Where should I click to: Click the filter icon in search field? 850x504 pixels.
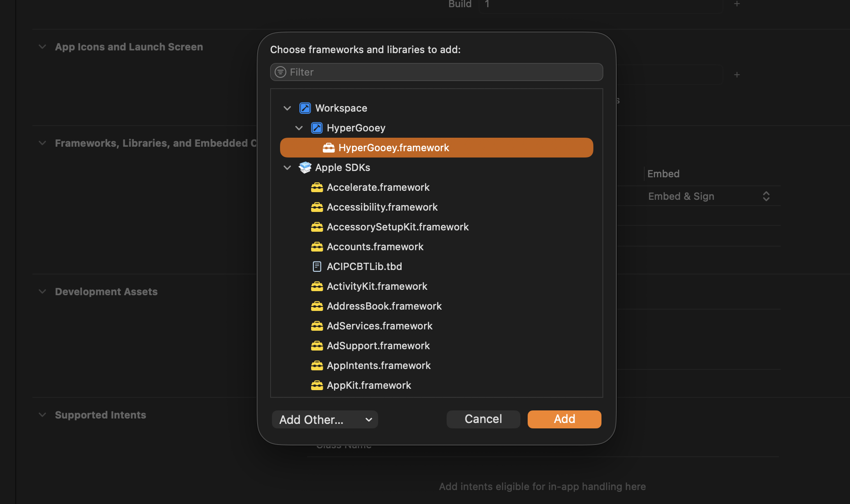pos(280,72)
